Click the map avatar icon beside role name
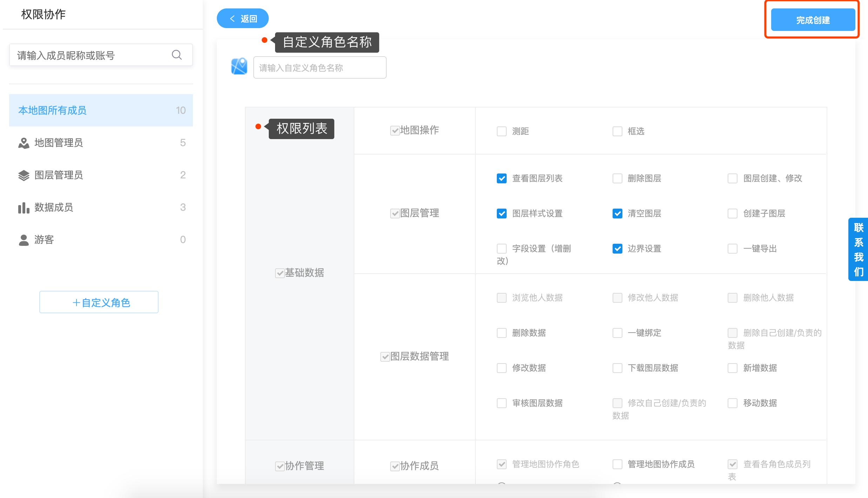Viewport: 868px width, 498px height. click(x=239, y=66)
